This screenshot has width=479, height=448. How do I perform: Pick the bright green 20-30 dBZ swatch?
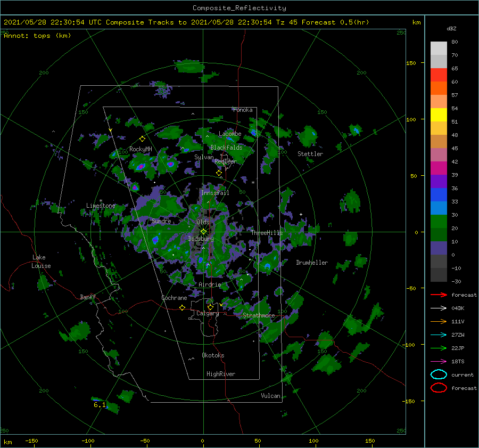[x=439, y=222]
